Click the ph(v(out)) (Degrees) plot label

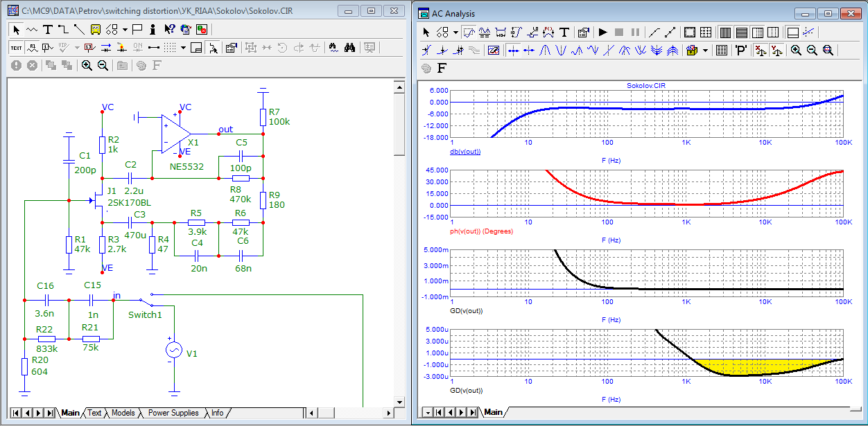482,231
